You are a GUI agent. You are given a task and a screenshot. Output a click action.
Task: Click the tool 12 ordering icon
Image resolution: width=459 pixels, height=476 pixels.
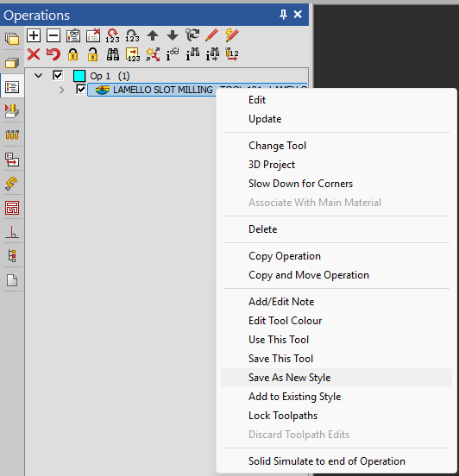point(232,54)
